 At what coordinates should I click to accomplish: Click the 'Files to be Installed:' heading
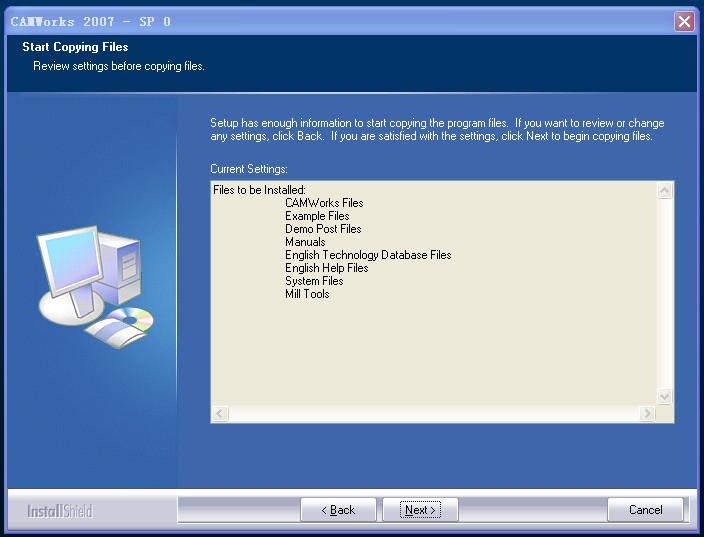coord(259,190)
